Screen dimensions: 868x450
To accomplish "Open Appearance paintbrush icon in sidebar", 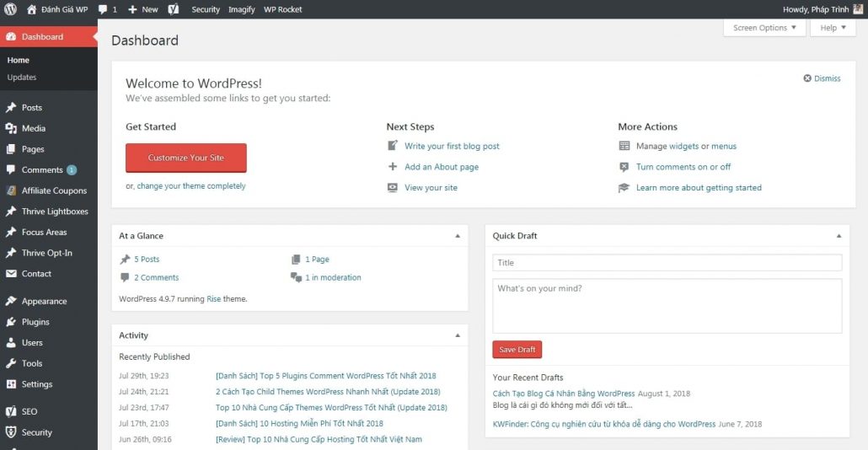I will [11, 301].
